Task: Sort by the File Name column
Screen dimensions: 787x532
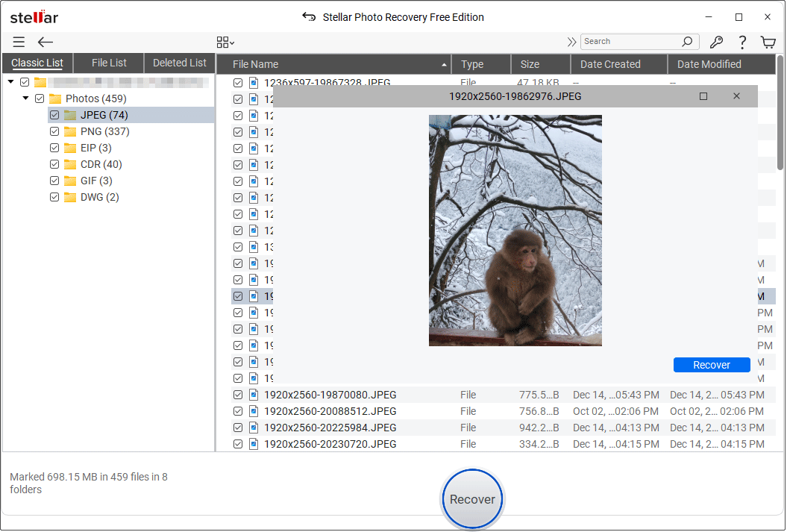Action: 334,64
